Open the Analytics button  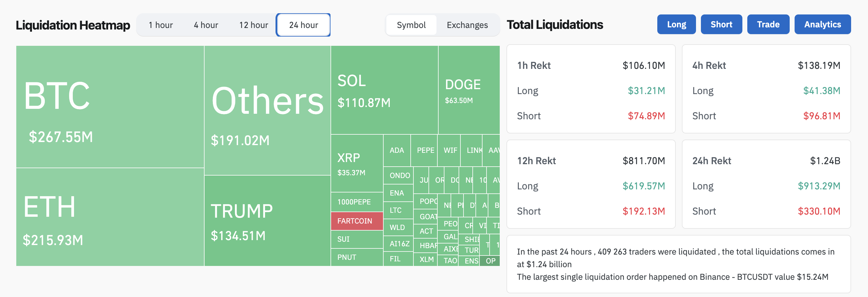pos(822,24)
